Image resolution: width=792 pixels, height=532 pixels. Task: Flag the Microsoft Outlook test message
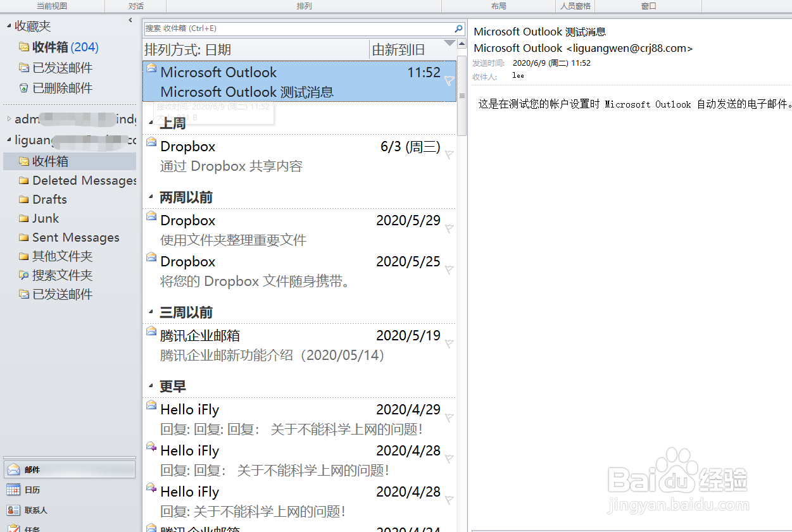pyautogui.click(x=449, y=80)
